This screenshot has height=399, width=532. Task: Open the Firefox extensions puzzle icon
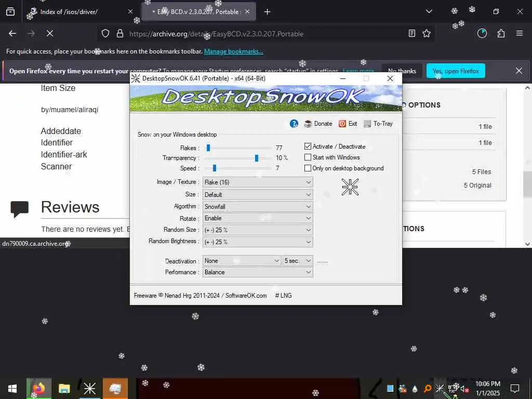pos(501,33)
